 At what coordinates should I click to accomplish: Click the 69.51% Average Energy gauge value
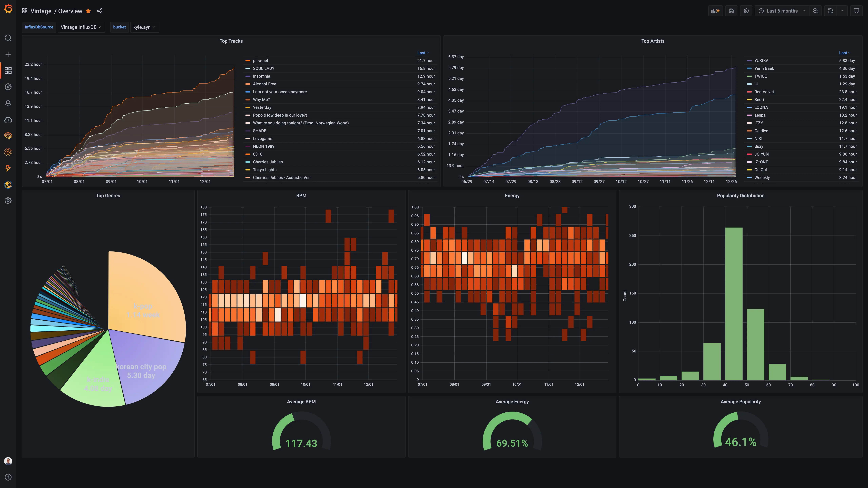(x=512, y=443)
